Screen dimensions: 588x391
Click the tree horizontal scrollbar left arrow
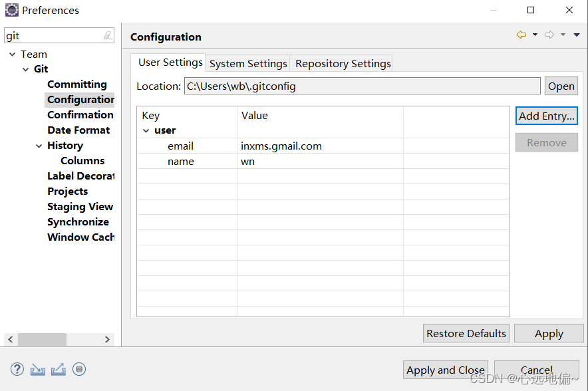pos(11,340)
